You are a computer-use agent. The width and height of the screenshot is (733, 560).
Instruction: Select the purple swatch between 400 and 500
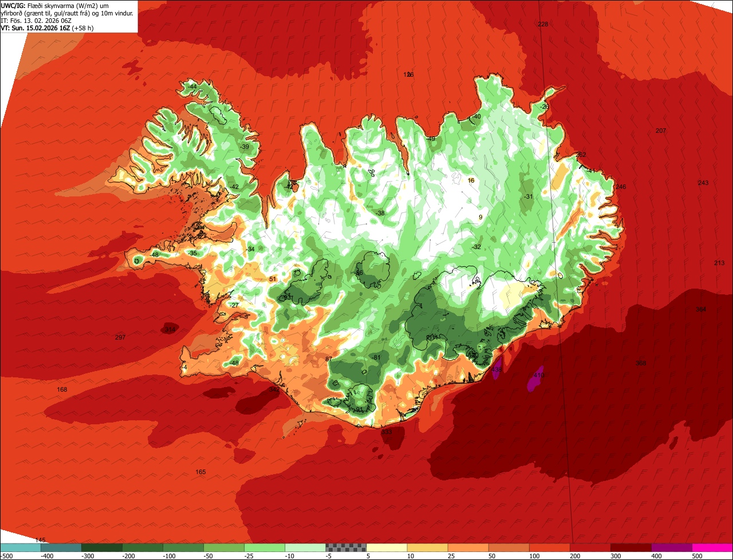[671, 547]
